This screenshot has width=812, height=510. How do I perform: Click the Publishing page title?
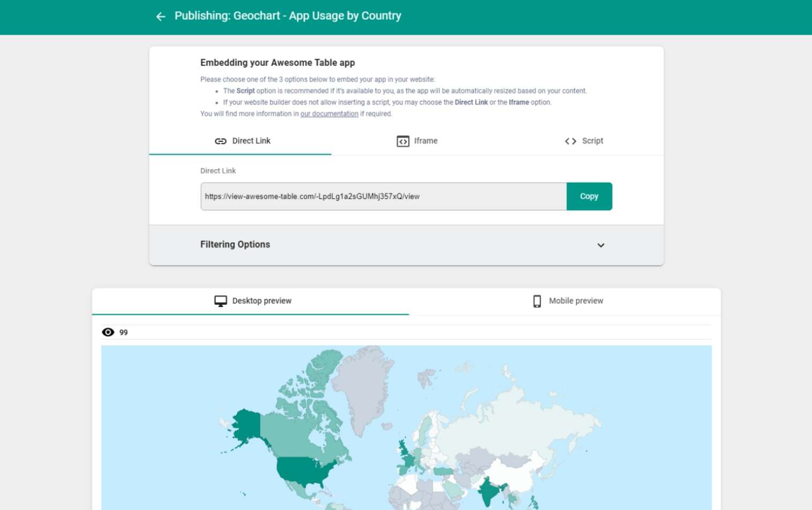[288, 16]
